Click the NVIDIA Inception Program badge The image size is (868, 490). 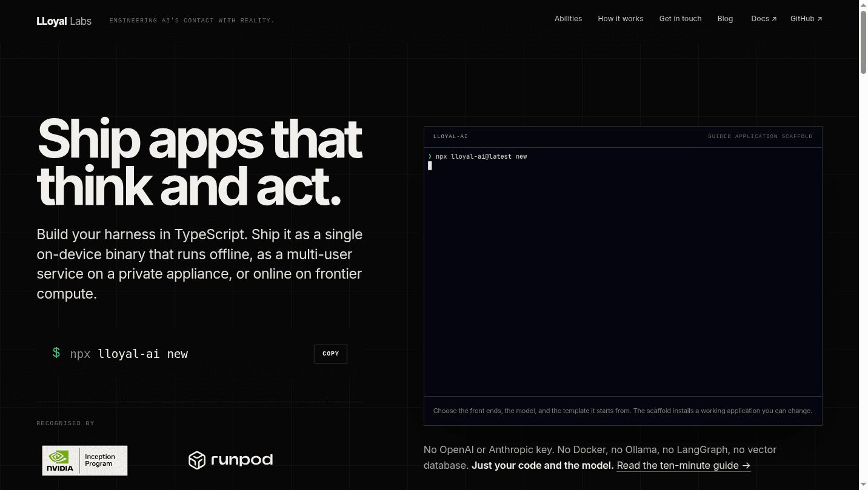pos(85,460)
